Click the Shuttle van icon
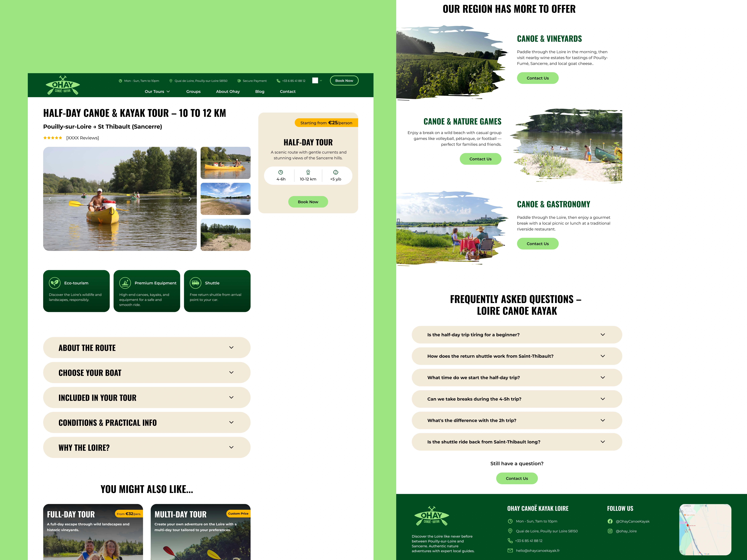The height and width of the screenshot is (560, 747). point(196,283)
